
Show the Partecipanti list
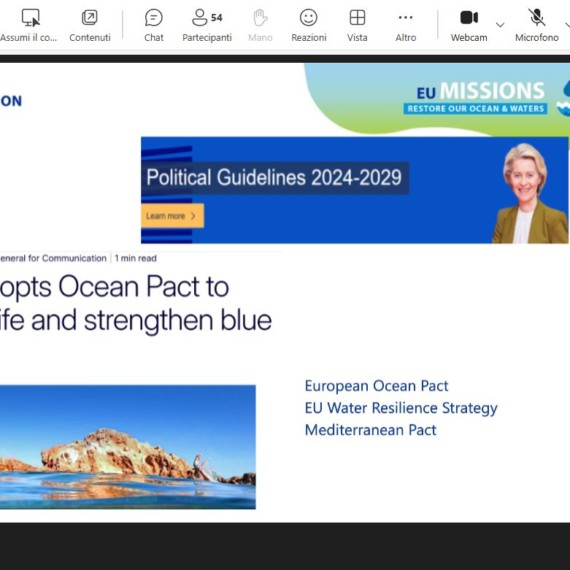(207, 25)
